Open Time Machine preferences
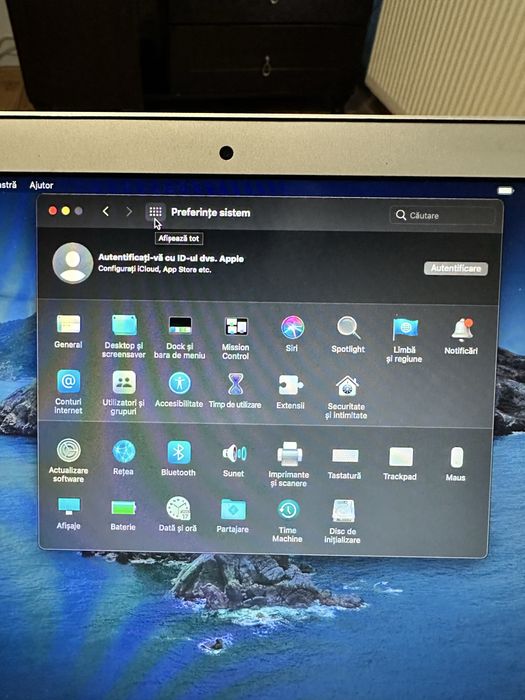Viewport: 525px width, 700px height. click(288, 521)
